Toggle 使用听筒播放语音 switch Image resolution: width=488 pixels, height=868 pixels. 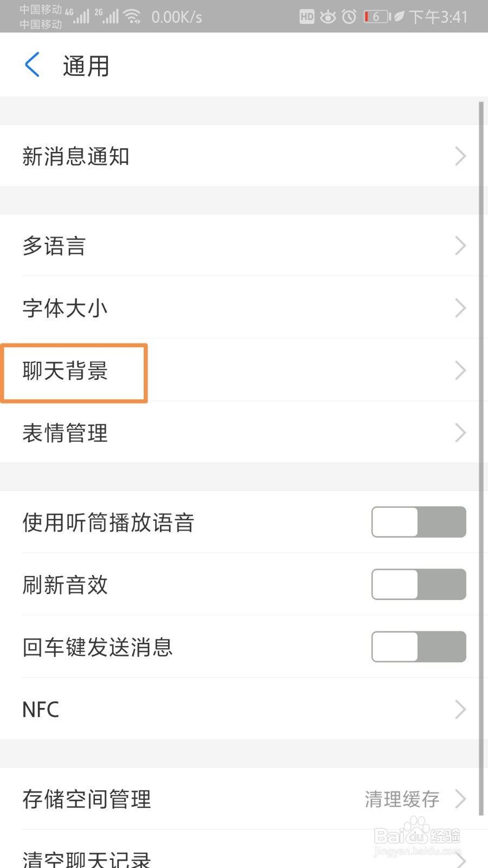(419, 522)
